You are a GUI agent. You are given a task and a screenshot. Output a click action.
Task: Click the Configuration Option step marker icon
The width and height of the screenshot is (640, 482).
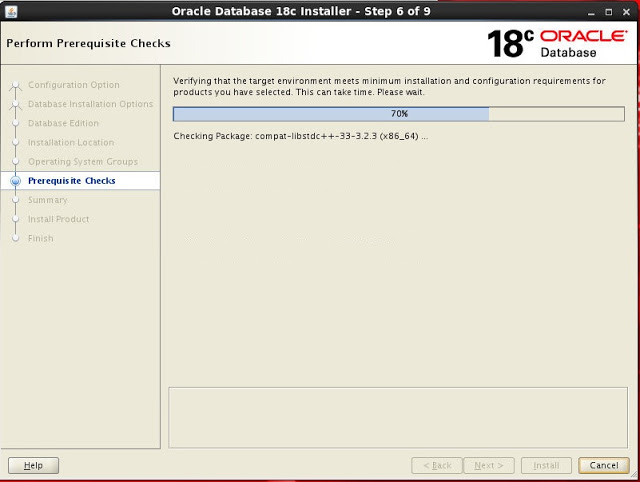pyautogui.click(x=15, y=85)
